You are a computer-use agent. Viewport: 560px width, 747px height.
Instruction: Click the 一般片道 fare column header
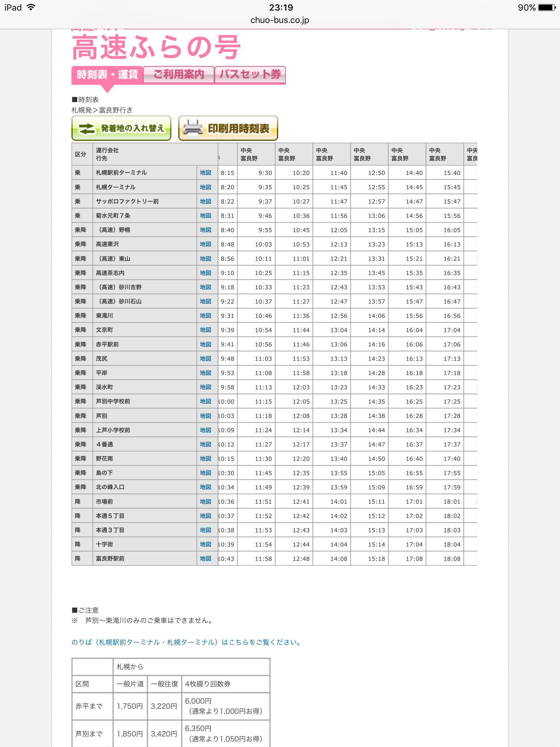click(x=130, y=684)
